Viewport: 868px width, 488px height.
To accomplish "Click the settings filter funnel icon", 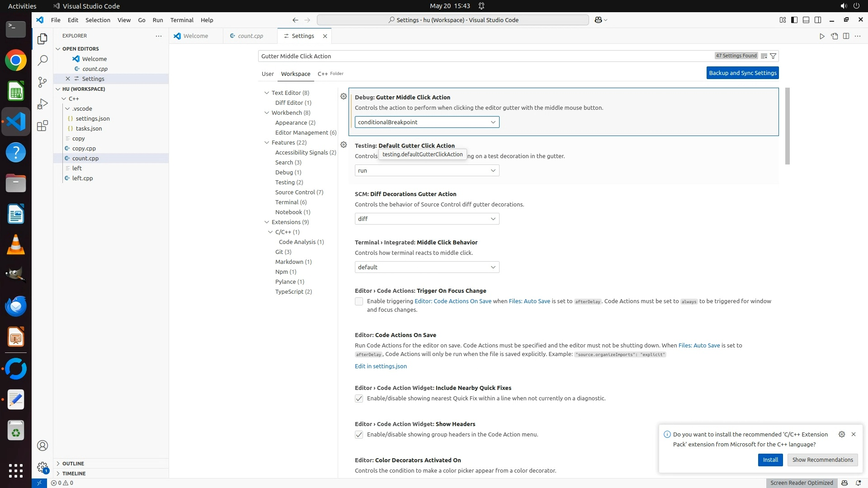I will tap(773, 56).
